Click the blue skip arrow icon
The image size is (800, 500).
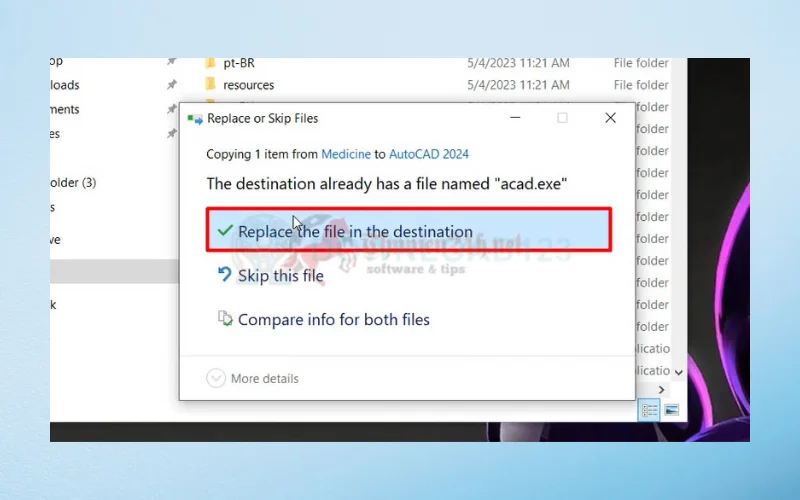224,275
